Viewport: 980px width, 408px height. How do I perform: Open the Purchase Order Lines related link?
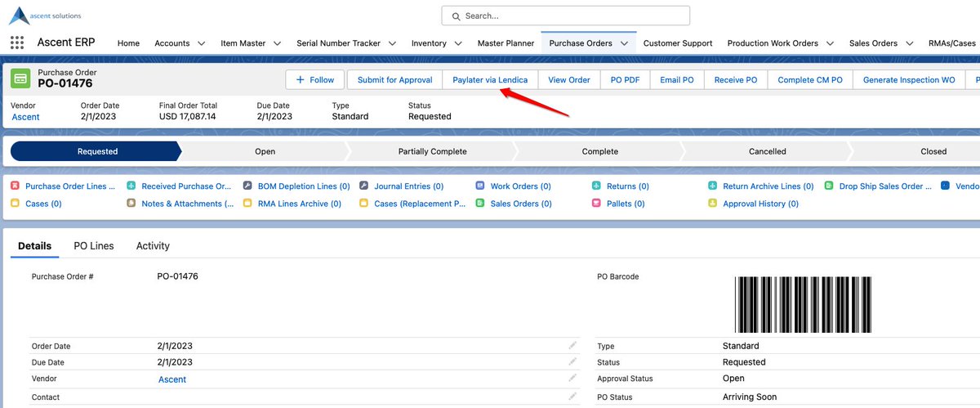(70, 186)
